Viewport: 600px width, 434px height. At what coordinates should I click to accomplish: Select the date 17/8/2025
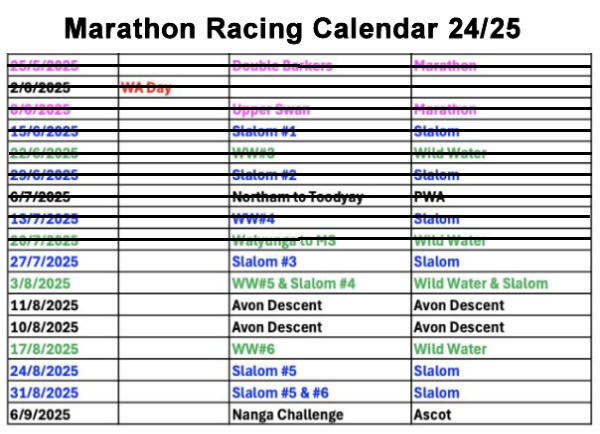point(45,349)
